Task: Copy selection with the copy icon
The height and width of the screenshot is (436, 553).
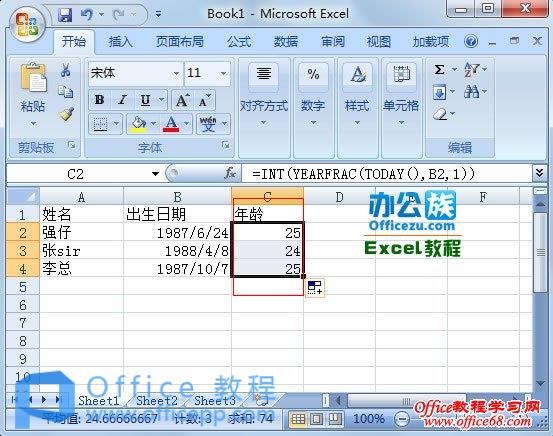Action: 66,91
